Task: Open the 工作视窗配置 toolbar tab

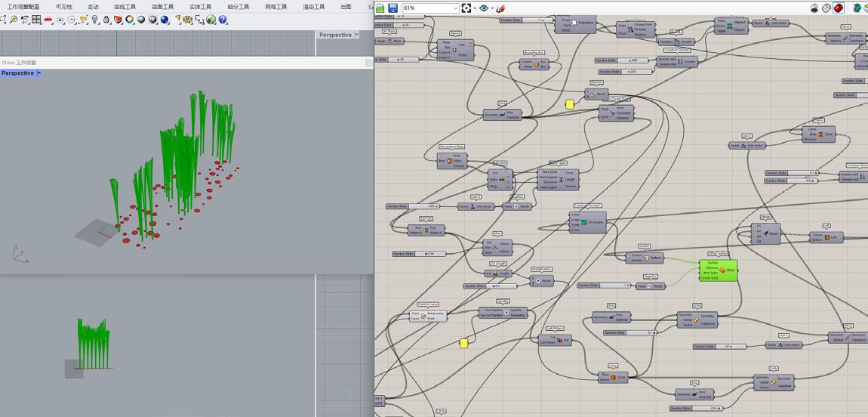Action: 23,7
